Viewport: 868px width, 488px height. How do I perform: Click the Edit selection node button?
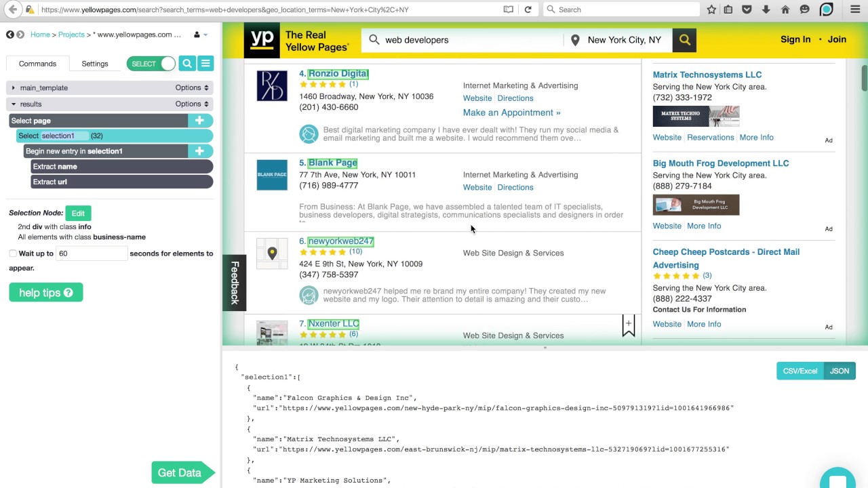coord(78,213)
